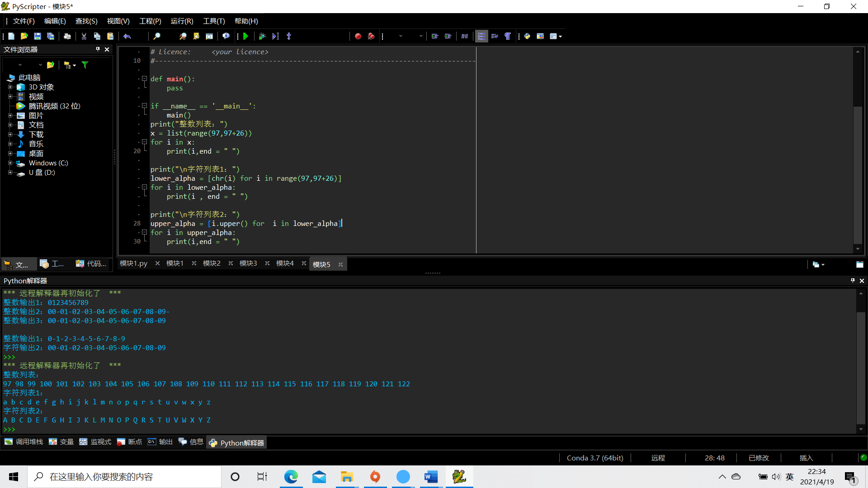The image size is (868, 488).
Task: Click the Clear all breakpoints icon
Action: [371, 36]
